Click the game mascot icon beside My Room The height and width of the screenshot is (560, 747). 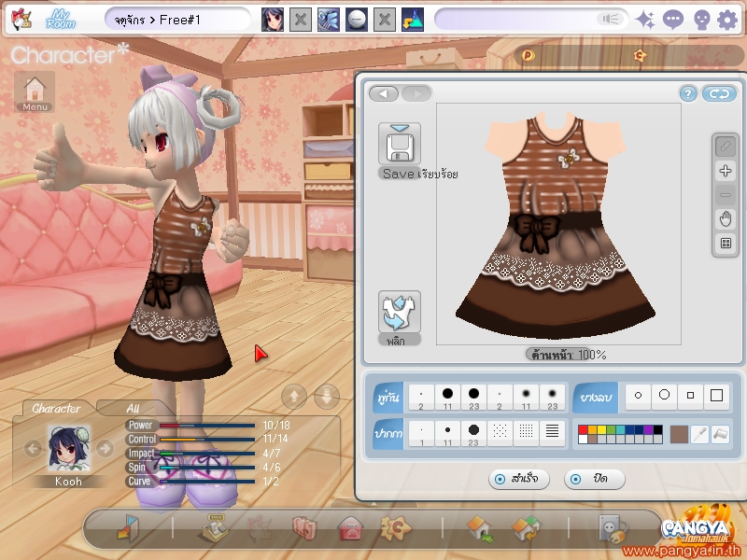pos(21,20)
